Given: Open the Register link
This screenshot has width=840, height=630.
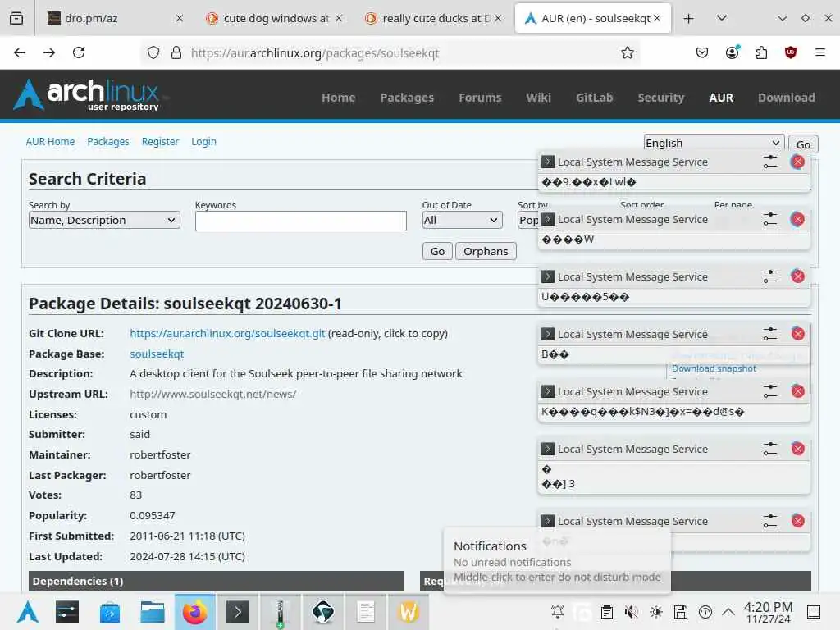Looking at the screenshot, I should click(160, 141).
